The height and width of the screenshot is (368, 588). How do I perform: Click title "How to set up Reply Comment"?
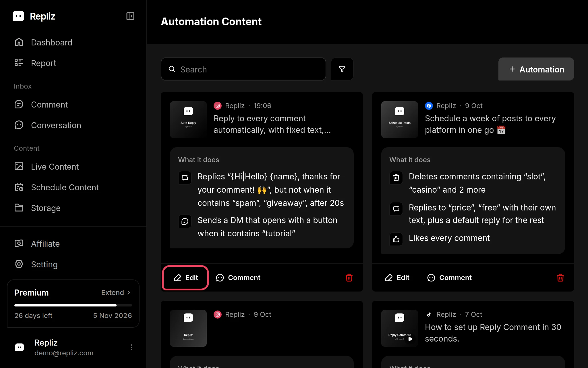[493, 333]
